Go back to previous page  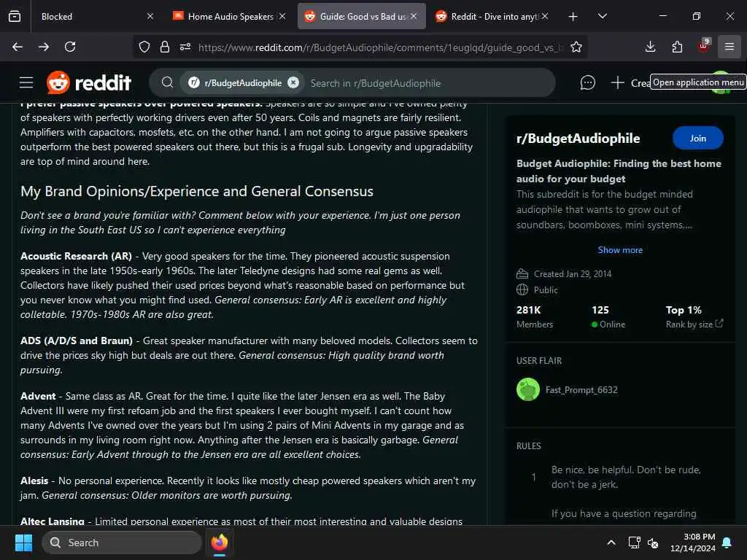pos(18,47)
